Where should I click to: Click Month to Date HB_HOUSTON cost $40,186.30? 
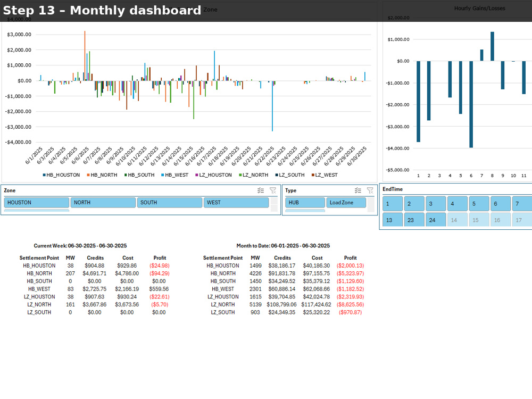317,265
